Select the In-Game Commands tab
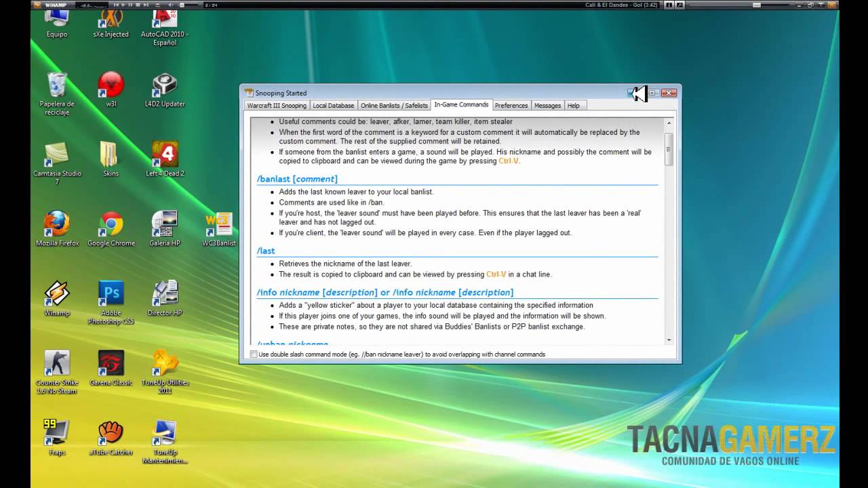Image resolution: width=868 pixels, height=488 pixels. 461,105
